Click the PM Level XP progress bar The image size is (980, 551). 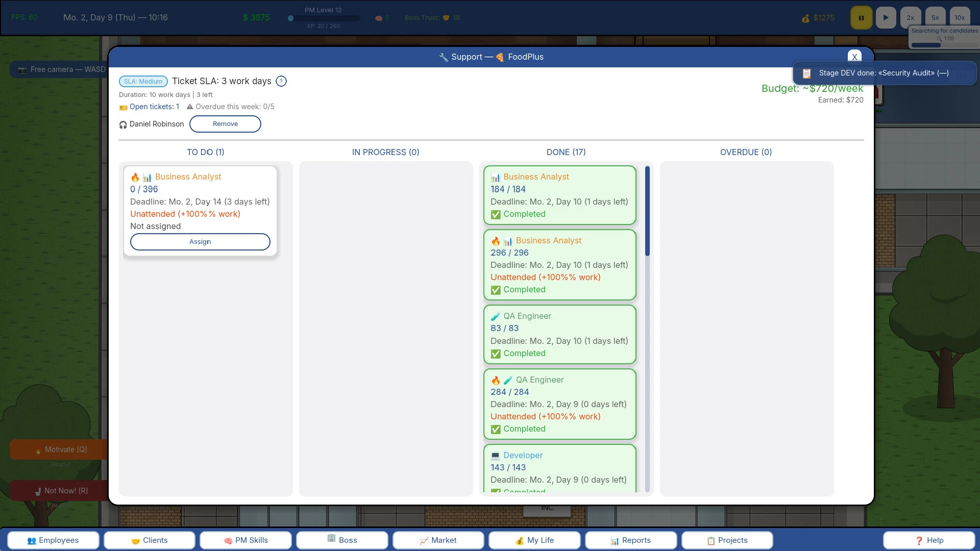[324, 18]
